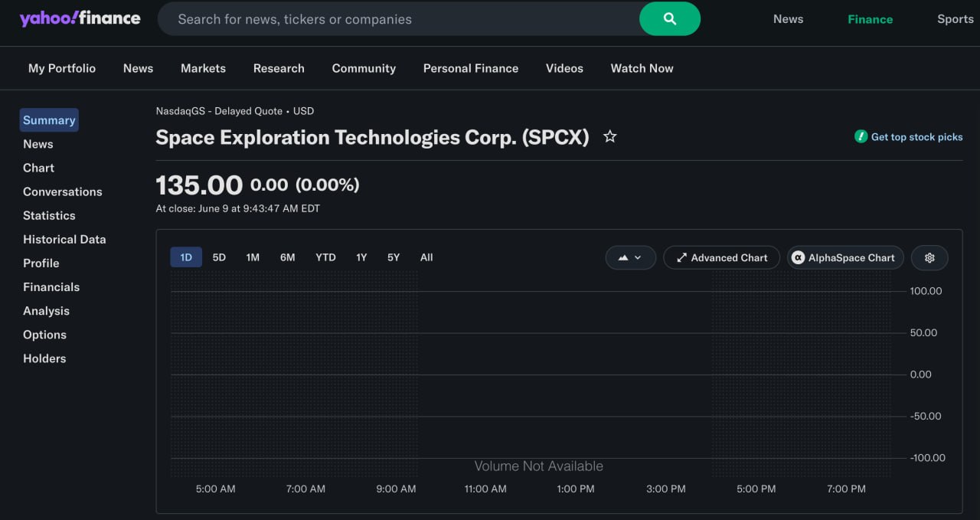Open the Advanced Chart view
This screenshot has width=980, height=520.
point(721,258)
